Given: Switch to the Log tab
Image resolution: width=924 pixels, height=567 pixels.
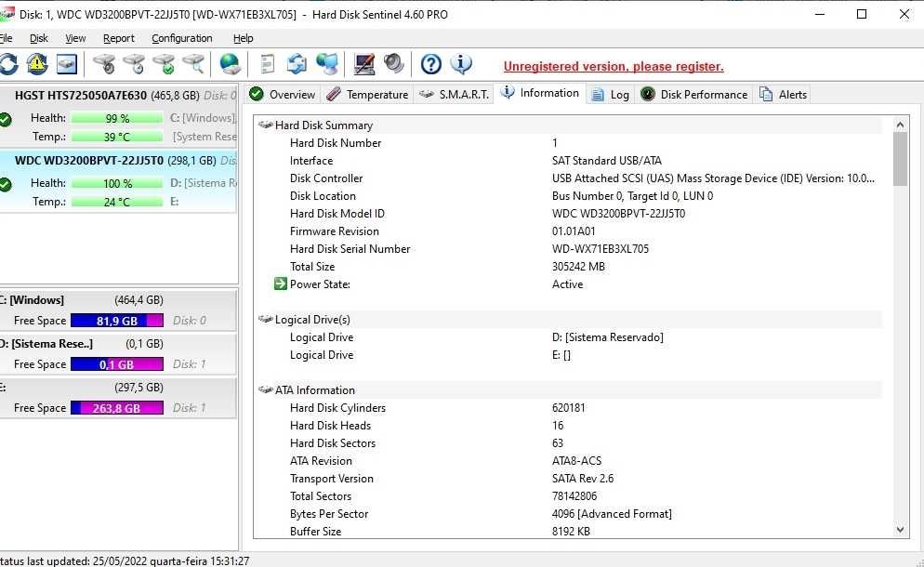Looking at the screenshot, I should (x=611, y=94).
